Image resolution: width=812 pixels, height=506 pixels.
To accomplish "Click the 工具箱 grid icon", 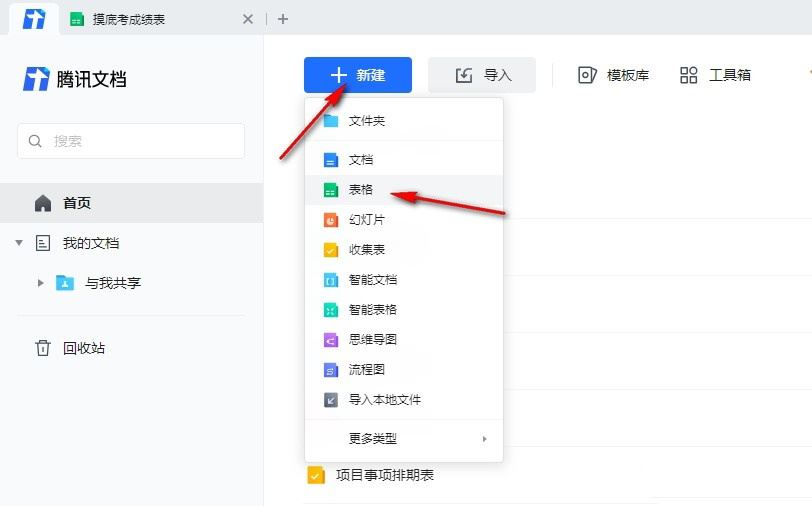I will [x=688, y=75].
